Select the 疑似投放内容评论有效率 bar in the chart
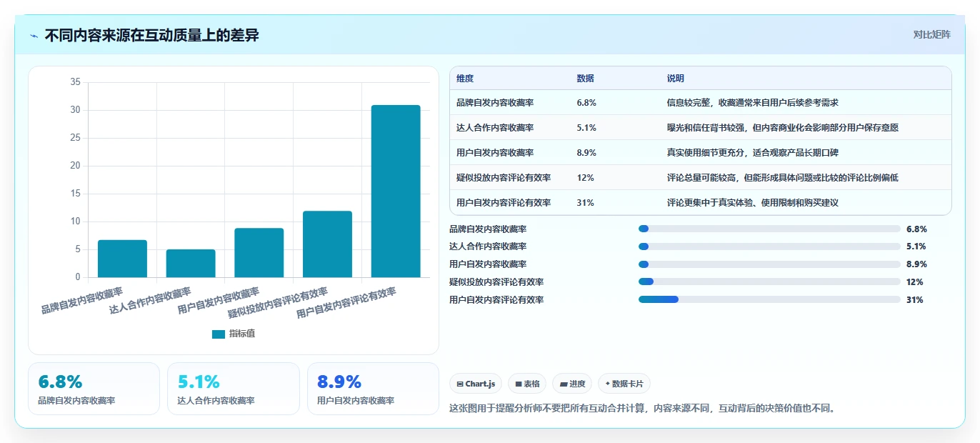 327,244
